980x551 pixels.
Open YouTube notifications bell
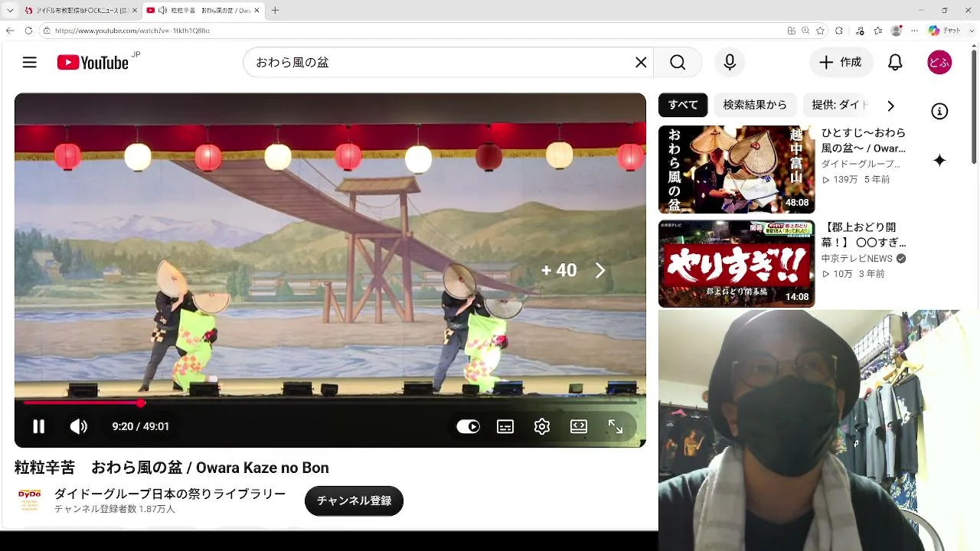point(895,63)
